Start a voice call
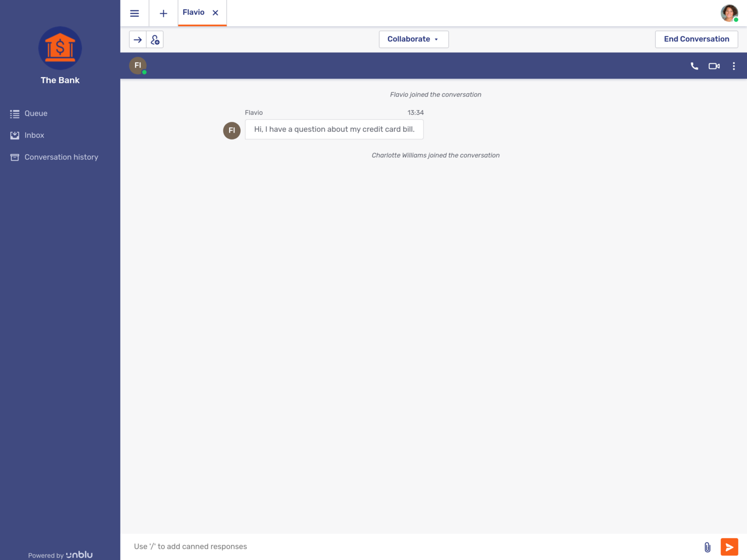747x560 pixels. point(693,66)
